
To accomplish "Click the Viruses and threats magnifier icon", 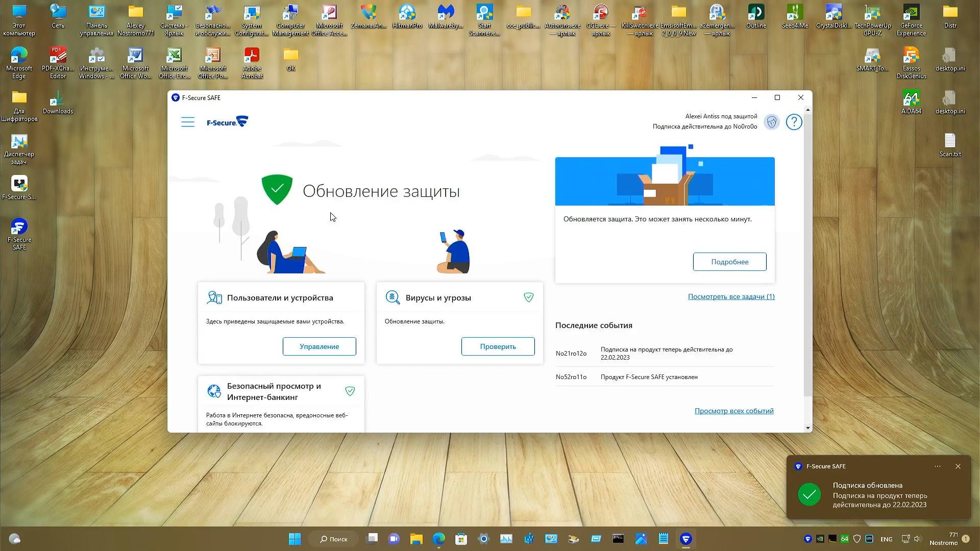I will click(x=393, y=297).
